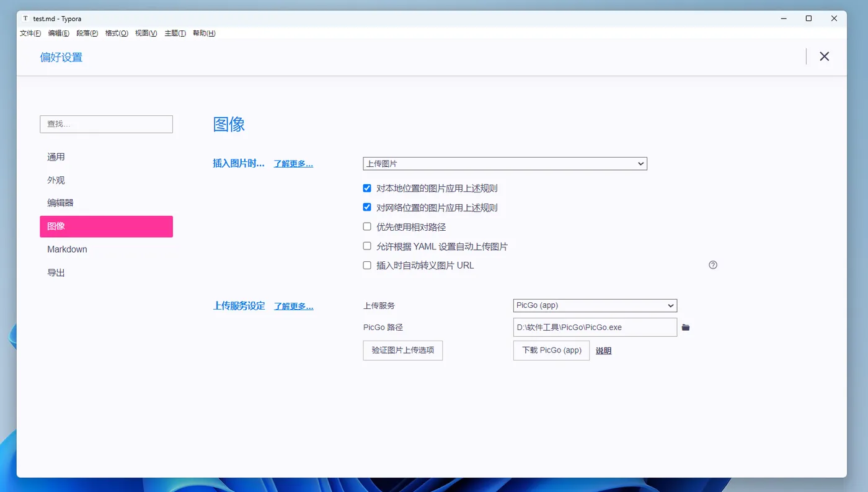This screenshot has height=492, width=868.
Task: Maximize the Typora window
Action: coord(808,19)
